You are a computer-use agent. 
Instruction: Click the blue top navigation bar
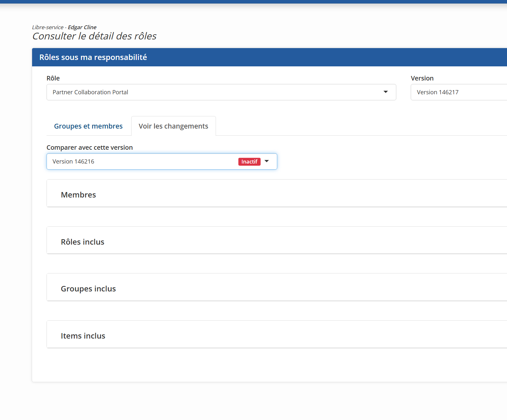(253, 2)
